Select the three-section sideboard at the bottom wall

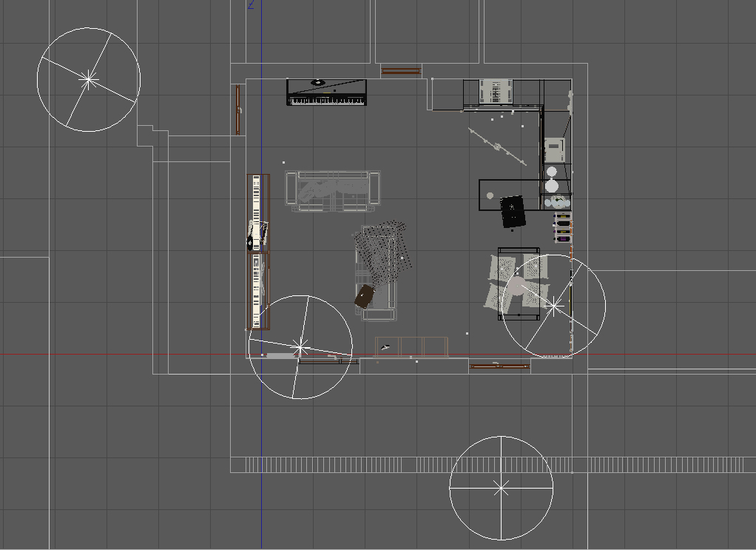coord(411,347)
